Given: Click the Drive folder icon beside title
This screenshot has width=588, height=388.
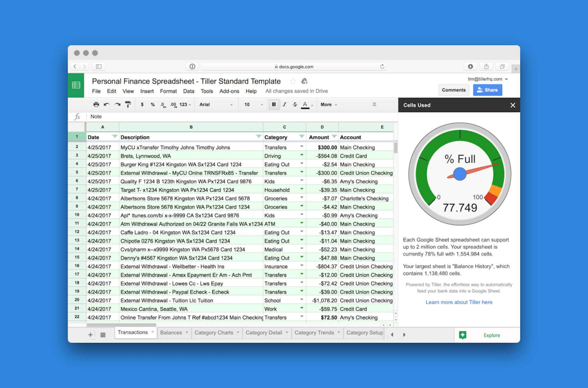Looking at the screenshot, I should click(x=304, y=81).
